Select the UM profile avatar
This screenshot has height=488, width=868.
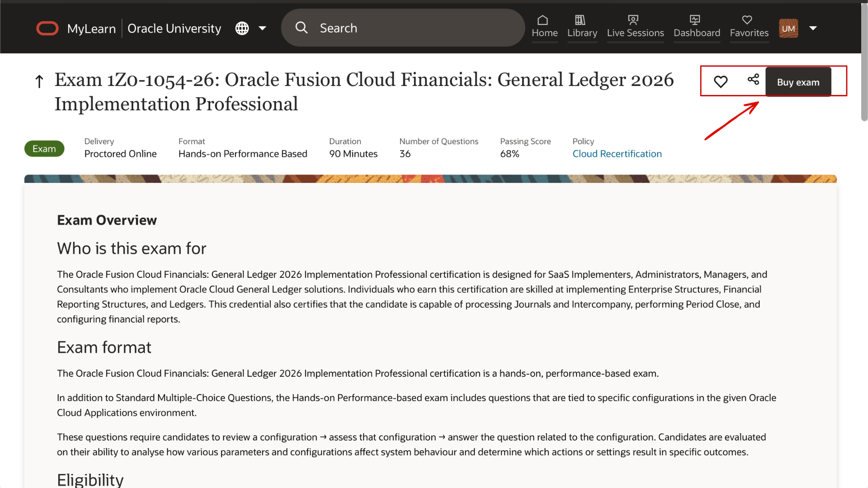point(788,28)
